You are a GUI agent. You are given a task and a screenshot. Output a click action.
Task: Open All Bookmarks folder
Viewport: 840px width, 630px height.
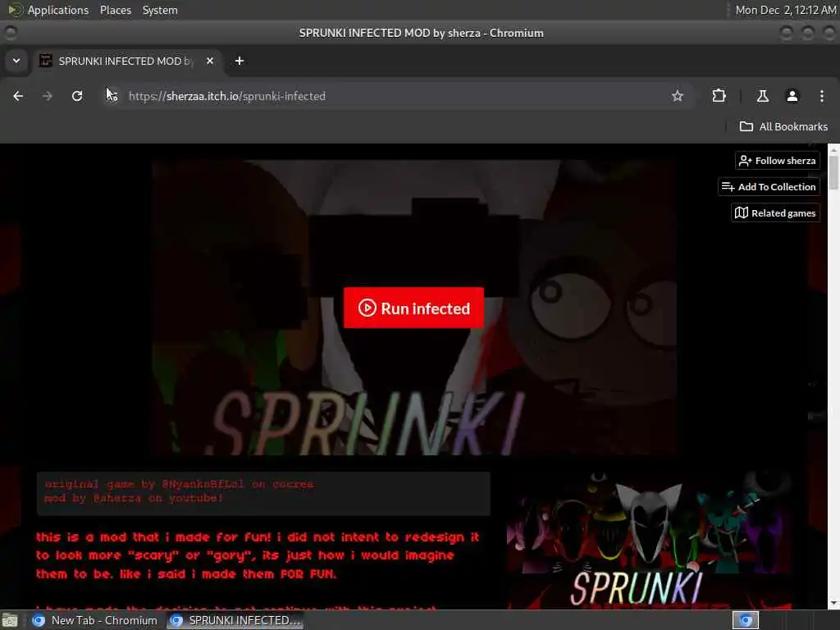point(783,126)
